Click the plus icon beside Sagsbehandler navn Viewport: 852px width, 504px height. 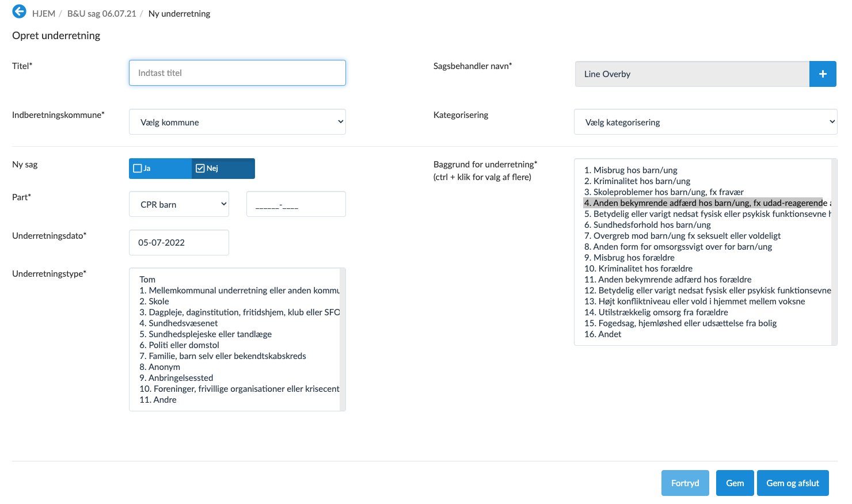(x=822, y=74)
